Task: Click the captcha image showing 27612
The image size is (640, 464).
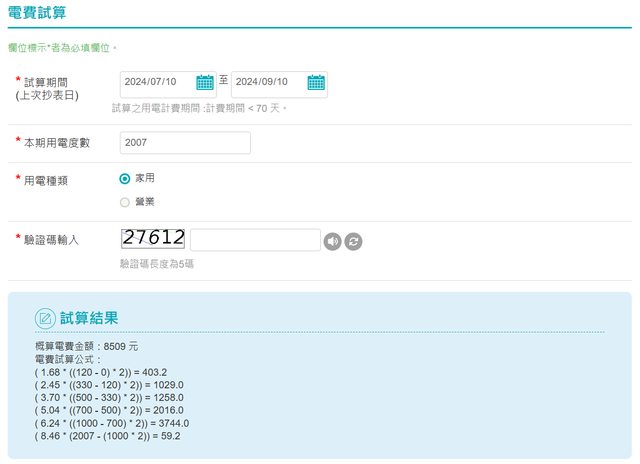Action: (153, 238)
